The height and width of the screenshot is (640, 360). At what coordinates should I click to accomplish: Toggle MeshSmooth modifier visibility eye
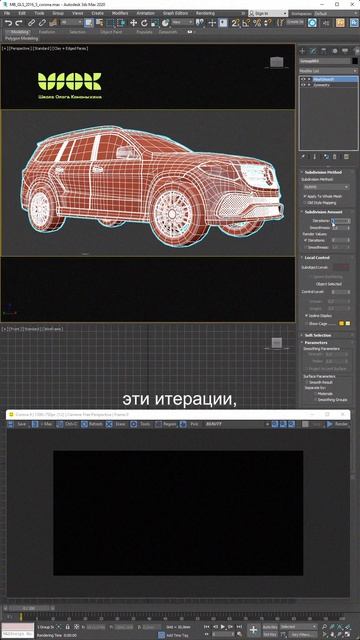(x=303, y=79)
